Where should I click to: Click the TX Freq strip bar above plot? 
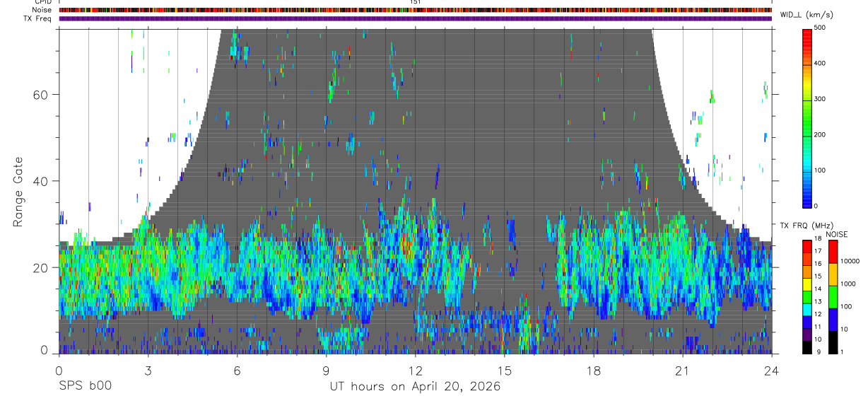[x=415, y=18]
